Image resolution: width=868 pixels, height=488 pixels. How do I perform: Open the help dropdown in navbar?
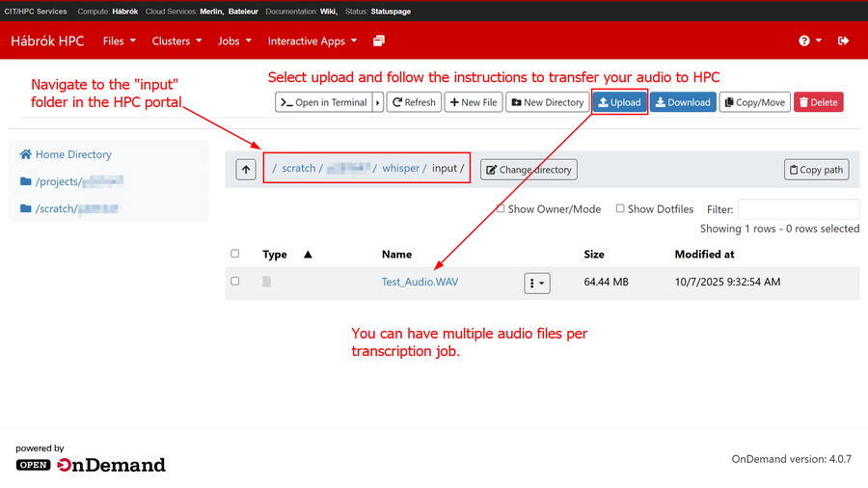[x=810, y=41]
